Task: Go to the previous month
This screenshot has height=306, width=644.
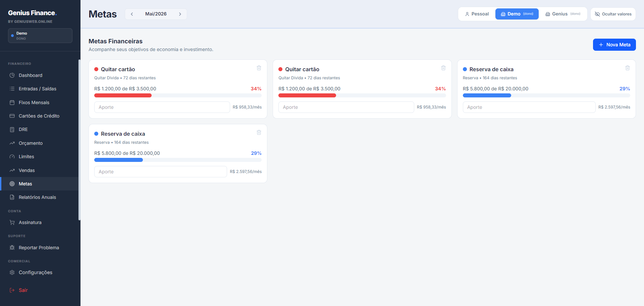Action: (x=132, y=14)
